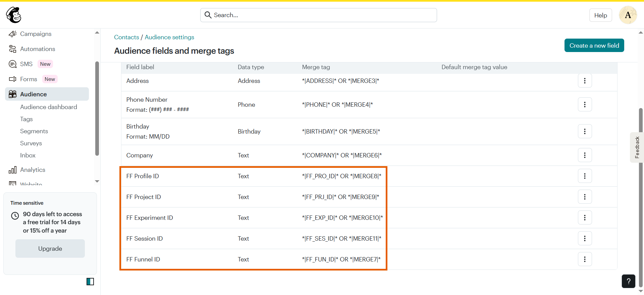The image size is (644, 295).
Task: Click the New badge beside SMS
Action: pyautogui.click(x=45, y=64)
